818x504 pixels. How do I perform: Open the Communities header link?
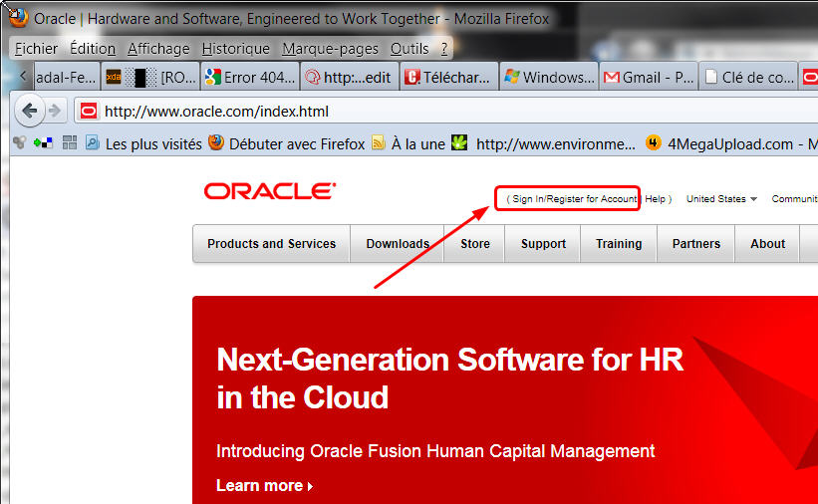click(x=794, y=199)
